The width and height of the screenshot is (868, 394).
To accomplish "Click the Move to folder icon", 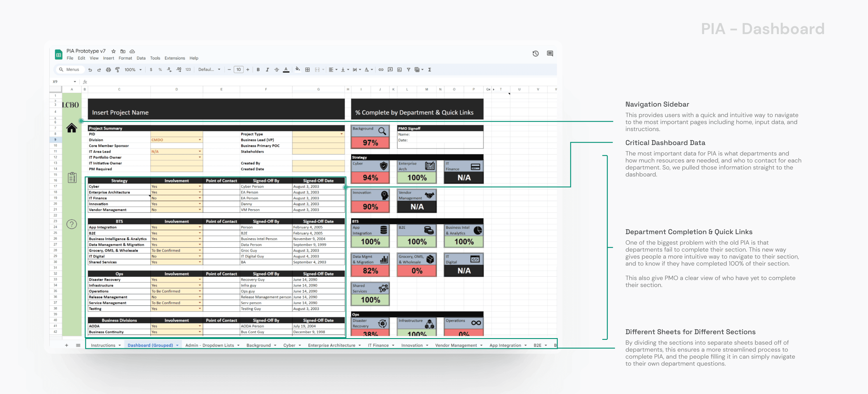I will pos(123,51).
